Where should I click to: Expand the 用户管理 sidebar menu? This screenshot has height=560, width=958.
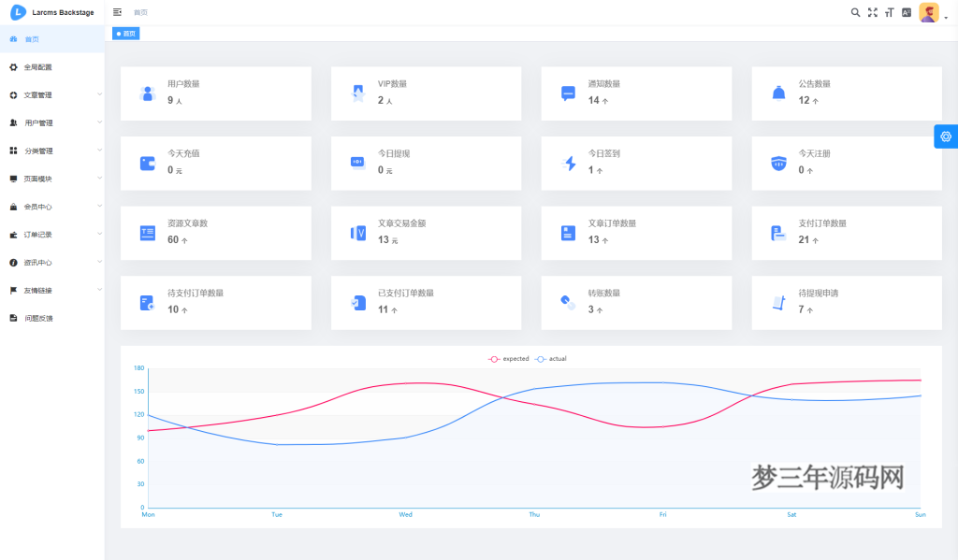pos(51,122)
